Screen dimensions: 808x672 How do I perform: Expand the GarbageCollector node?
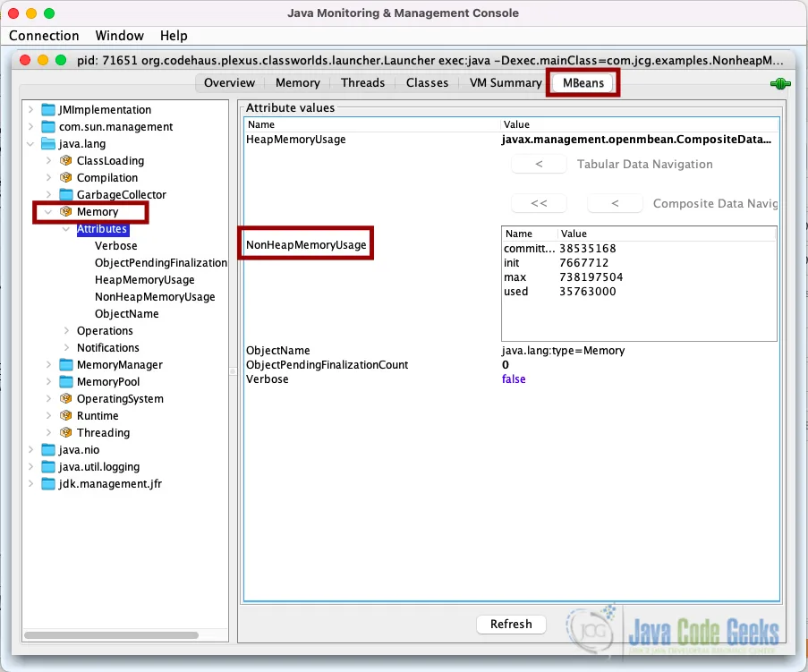click(48, 195)
